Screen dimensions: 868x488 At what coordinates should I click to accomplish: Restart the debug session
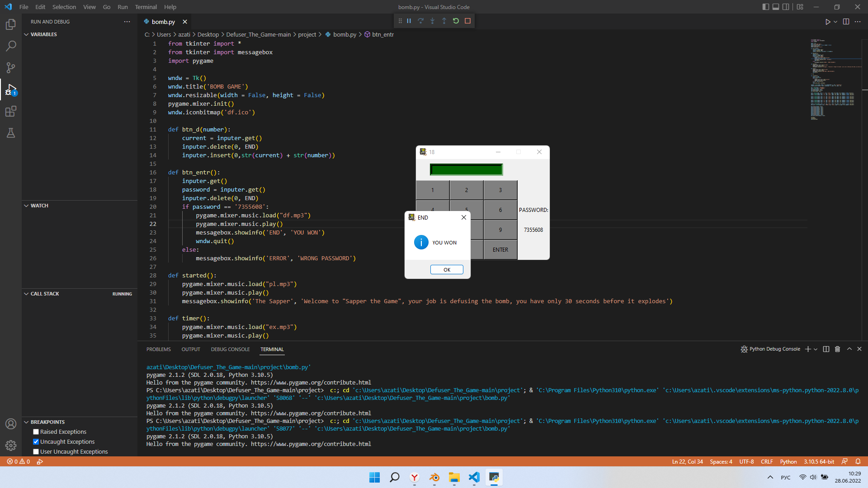pos(456,21)
